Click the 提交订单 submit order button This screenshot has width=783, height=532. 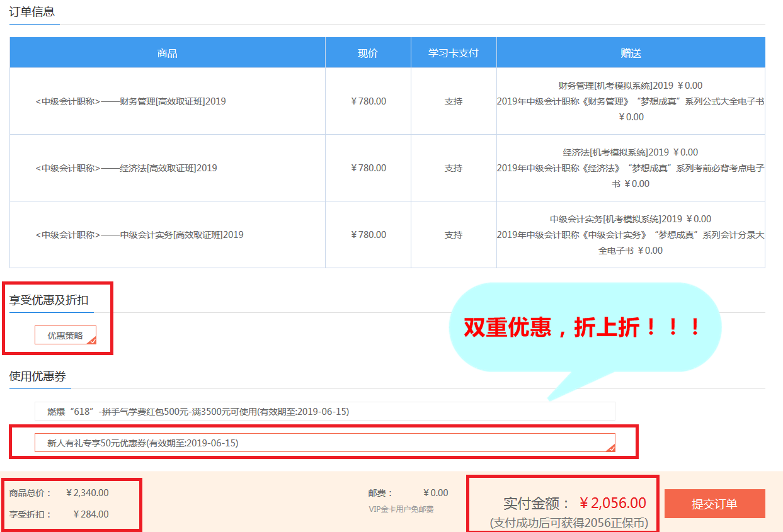tap(714, 504)
